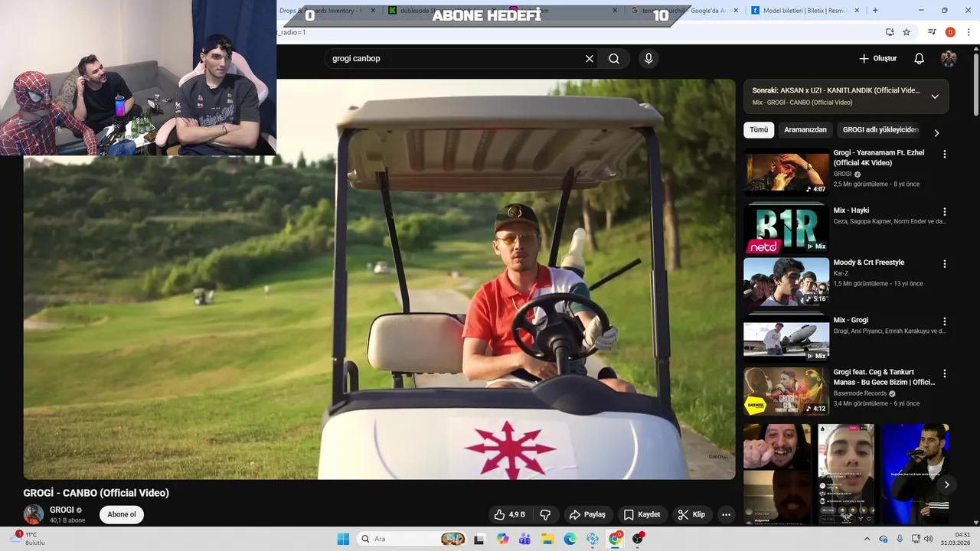Open the clock and date flyout

point(956,539)
